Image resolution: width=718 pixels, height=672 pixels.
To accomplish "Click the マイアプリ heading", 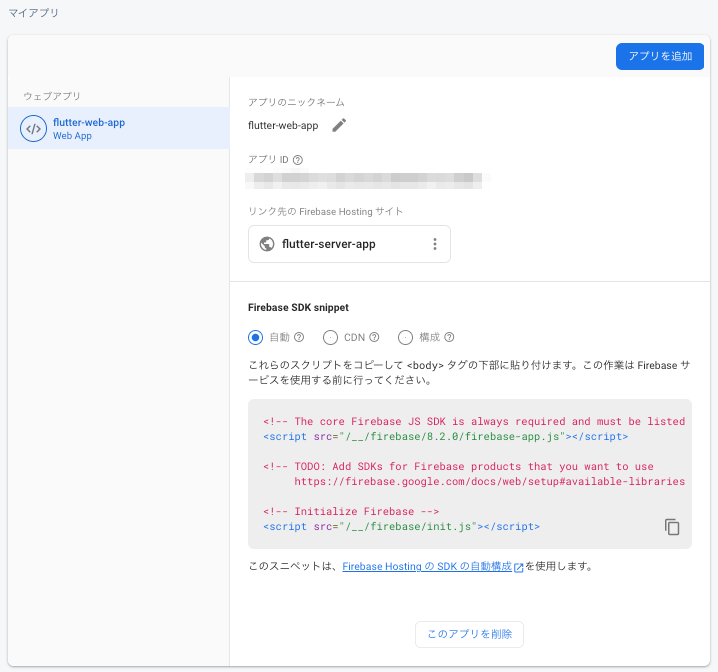I will coord(33,13).
